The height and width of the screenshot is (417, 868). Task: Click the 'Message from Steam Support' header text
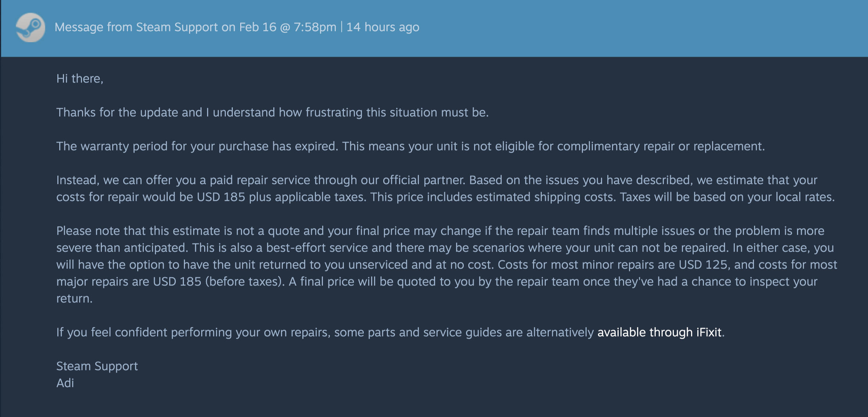[136, 27]
